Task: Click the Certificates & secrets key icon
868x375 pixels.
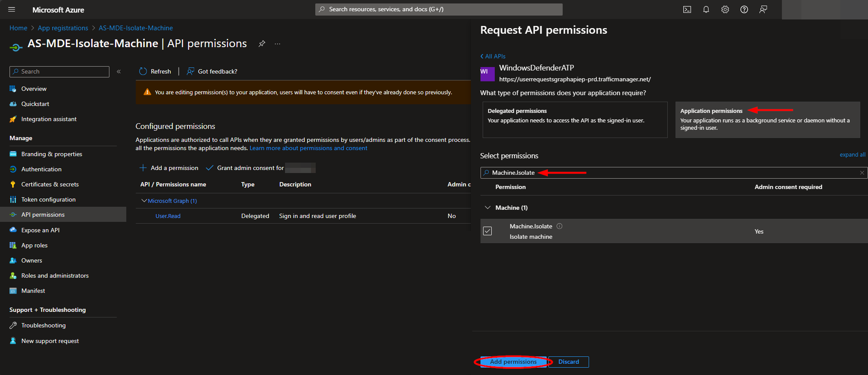Action: click(13, 184)
